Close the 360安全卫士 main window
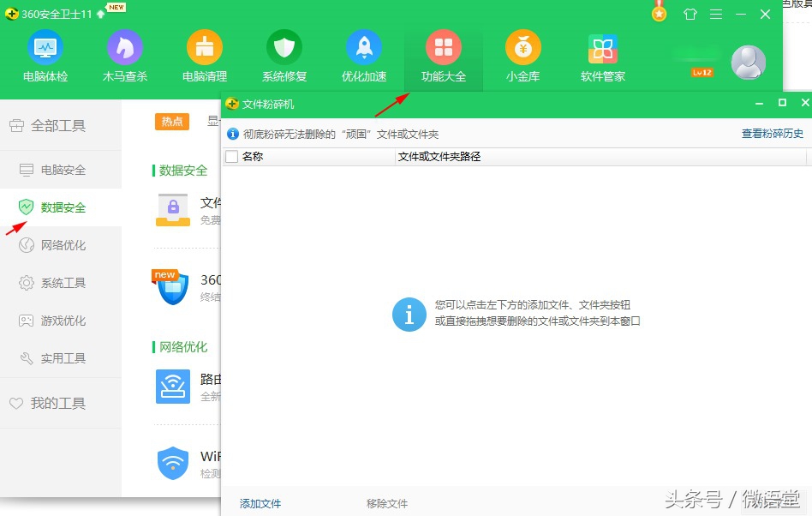This screenshot has height=516, width=812. pyautogui.click(x=766, y=14)
